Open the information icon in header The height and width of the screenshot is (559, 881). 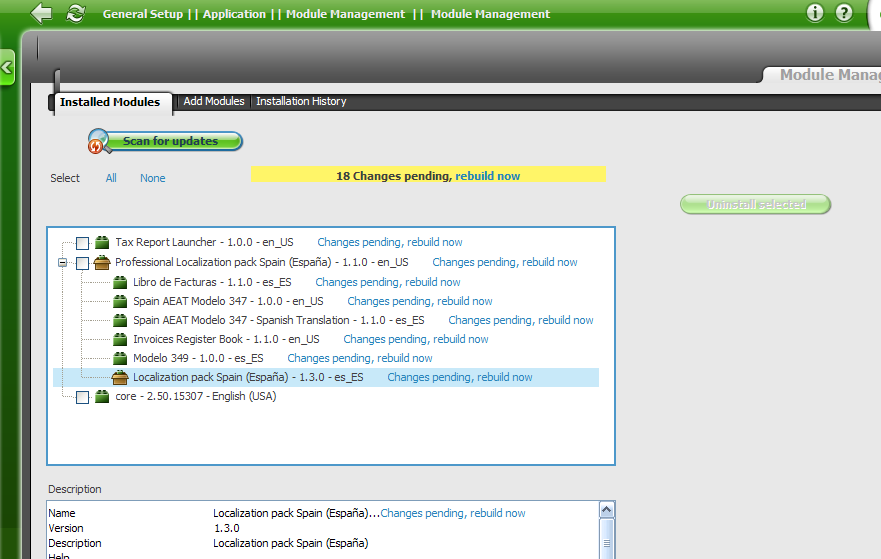tap(815, 13)
